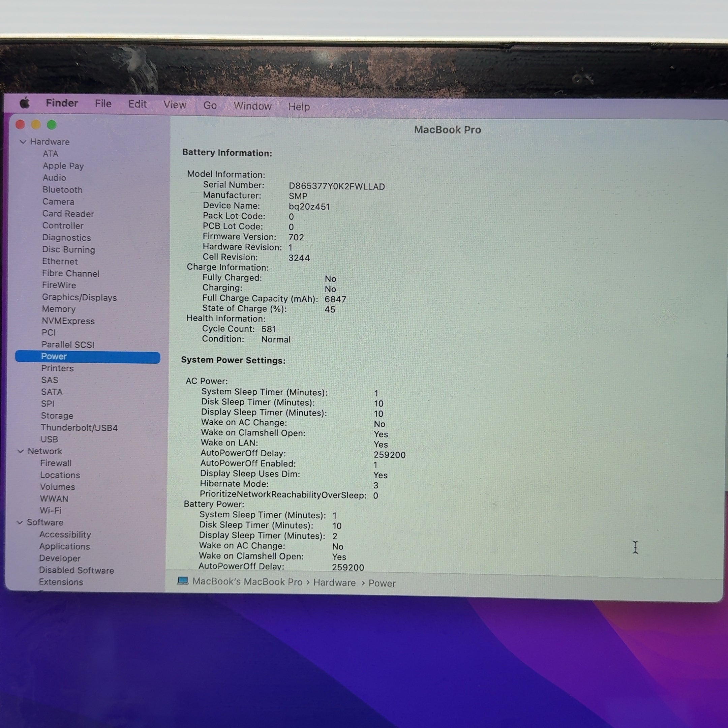Image resolution: width=728 pixels, height=728 pixels.
Task: Open the File menu
Action: coord(103,103)
